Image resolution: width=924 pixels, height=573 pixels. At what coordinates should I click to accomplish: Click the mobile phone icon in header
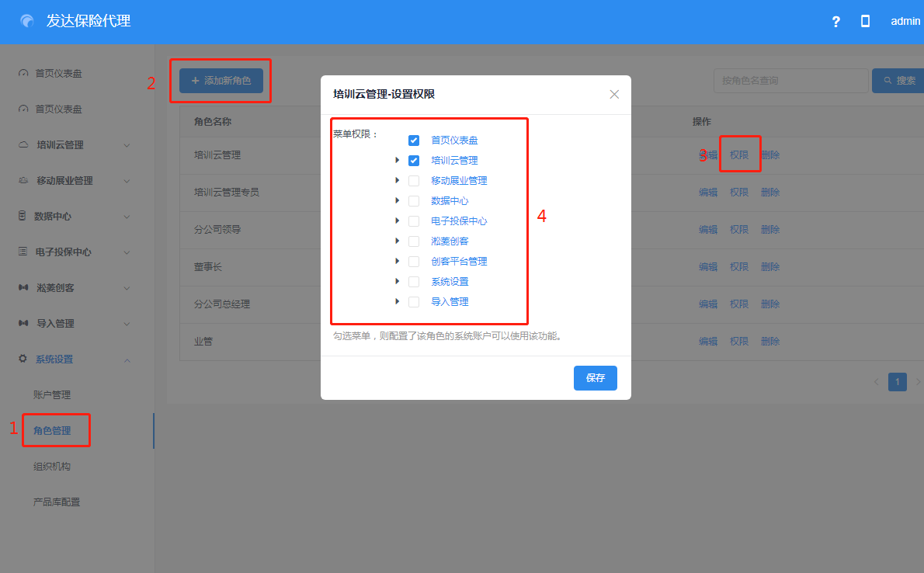pyautogui.click(x=865, y=22)
